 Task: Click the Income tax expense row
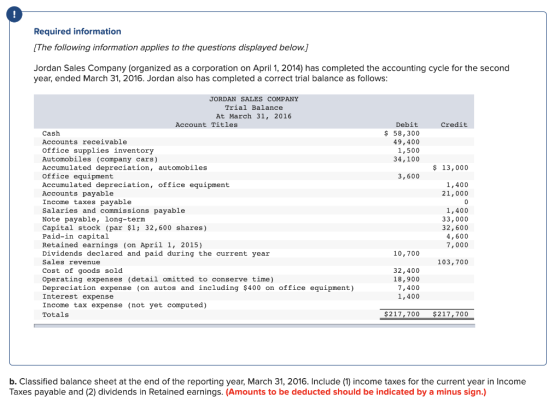click(x=254, y=305)
